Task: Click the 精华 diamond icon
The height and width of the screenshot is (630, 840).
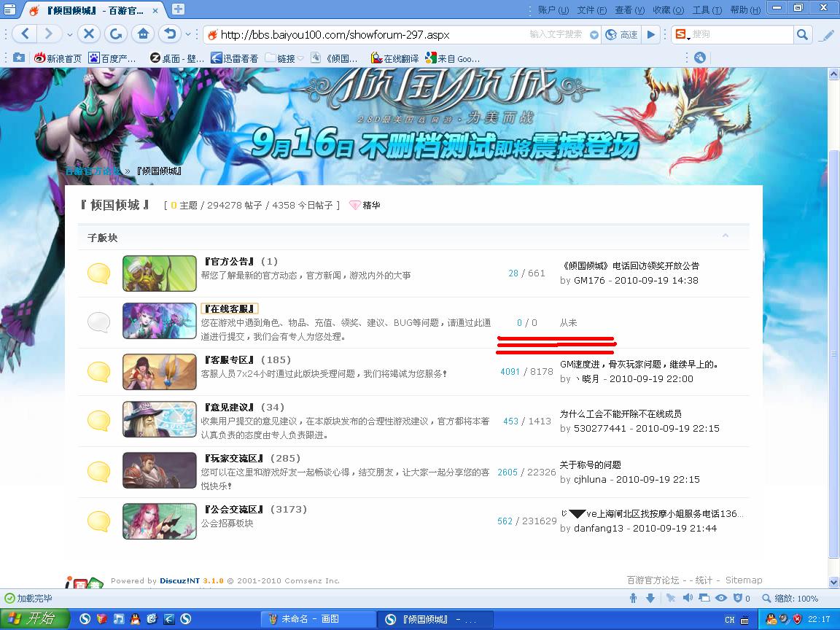Action: [355, 206]
